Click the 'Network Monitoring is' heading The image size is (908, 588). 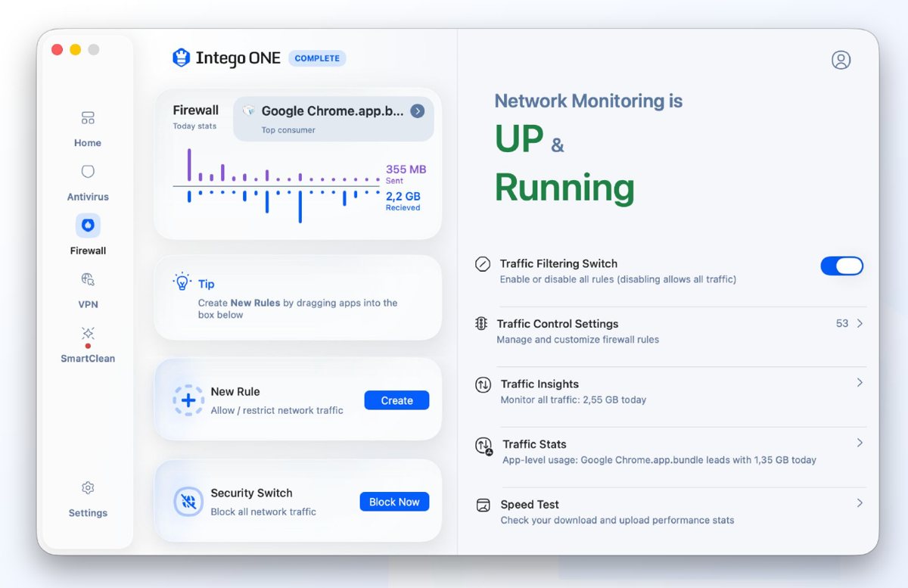click(589, 101)
